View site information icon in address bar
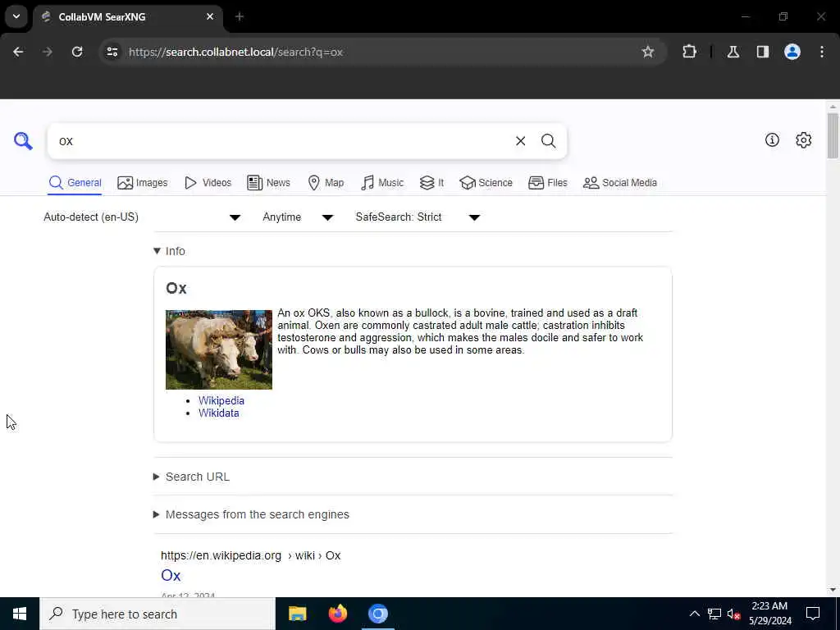 coord(112,52)
